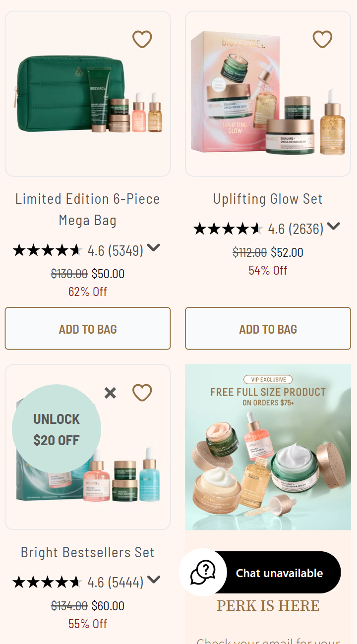Expand rating details for Limited Edition Mega Bag

tap(154, 247)
